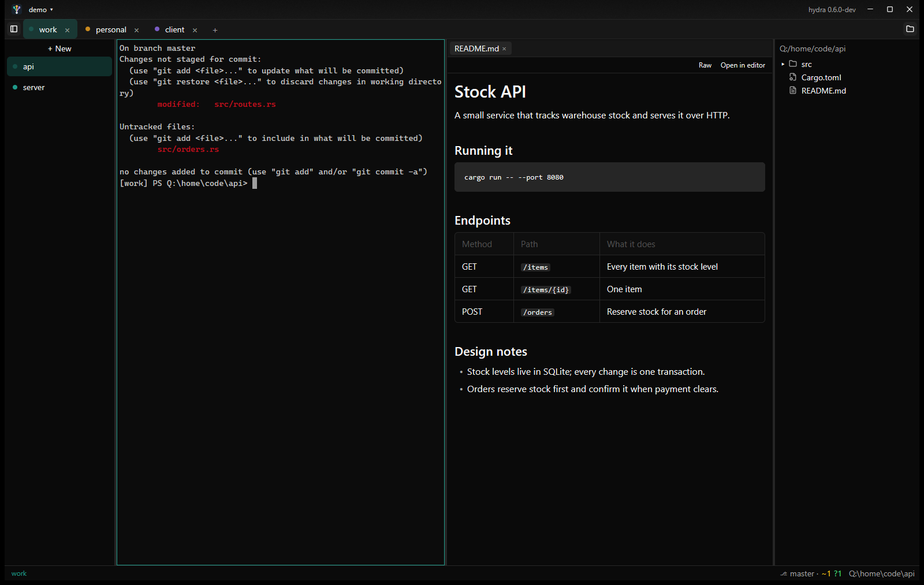Click the git branch icon in status bar

[x=784, y=573]
